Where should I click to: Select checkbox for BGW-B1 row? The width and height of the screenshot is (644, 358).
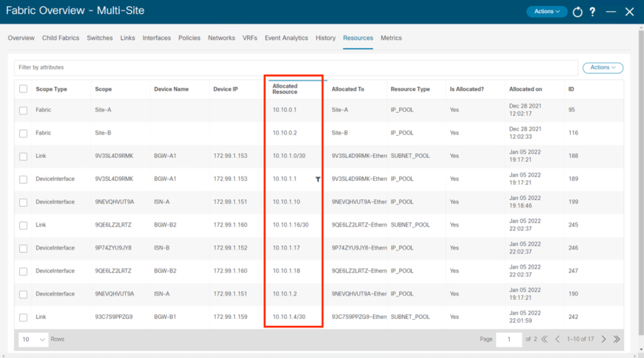(x=23, y=317)
